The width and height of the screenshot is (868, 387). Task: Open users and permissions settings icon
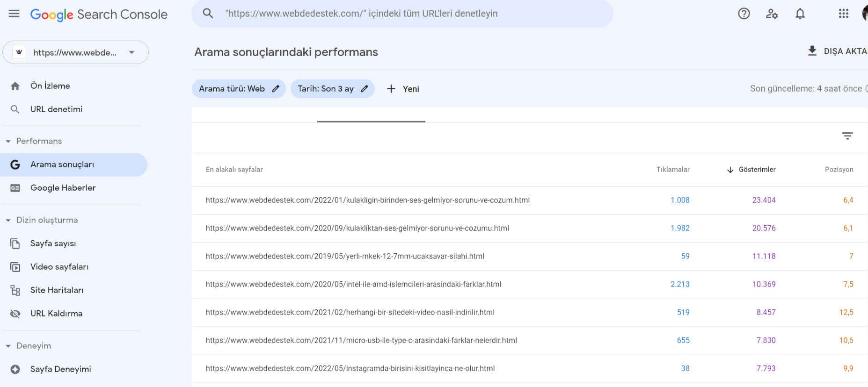coord(772,14)
